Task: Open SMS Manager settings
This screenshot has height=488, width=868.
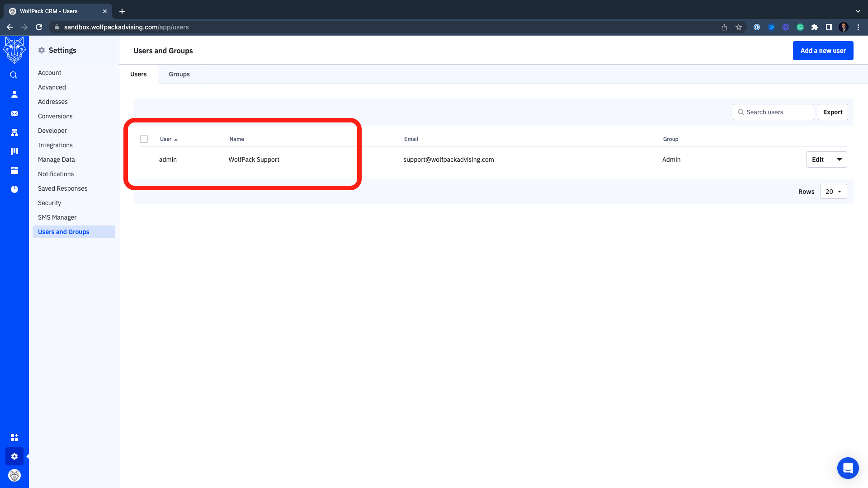Action: 57,217
